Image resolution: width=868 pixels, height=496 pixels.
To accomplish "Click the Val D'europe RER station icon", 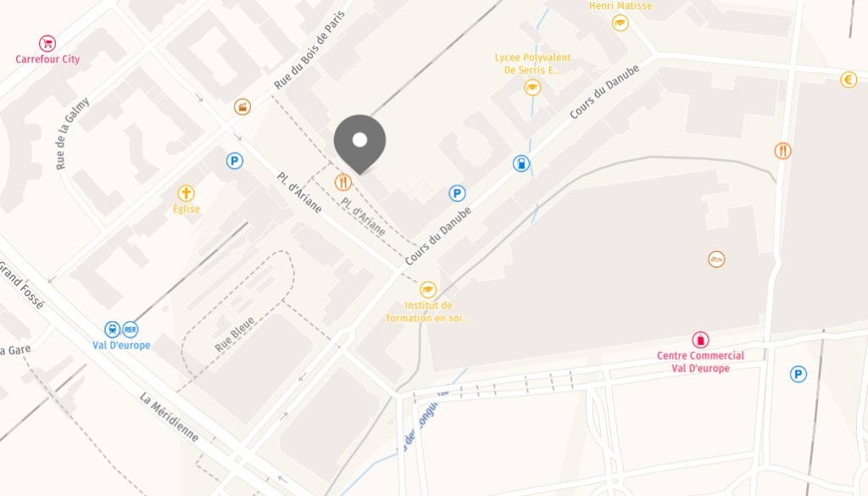I will click(x=130, y=329).
